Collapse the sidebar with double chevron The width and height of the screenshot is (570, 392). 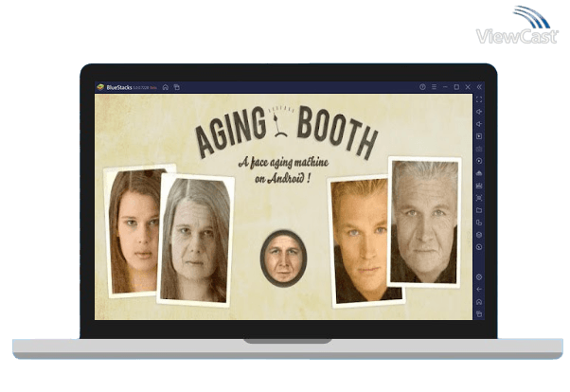click(x=479, y=87)
